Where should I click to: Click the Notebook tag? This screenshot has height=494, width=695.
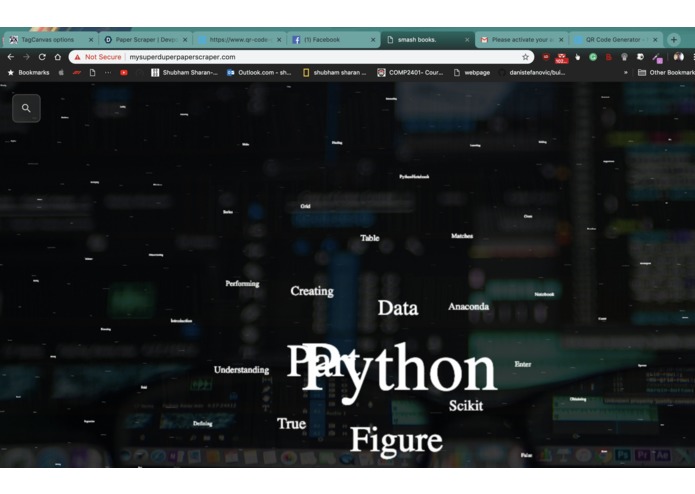pyautogui.click(x=544, y=294)
